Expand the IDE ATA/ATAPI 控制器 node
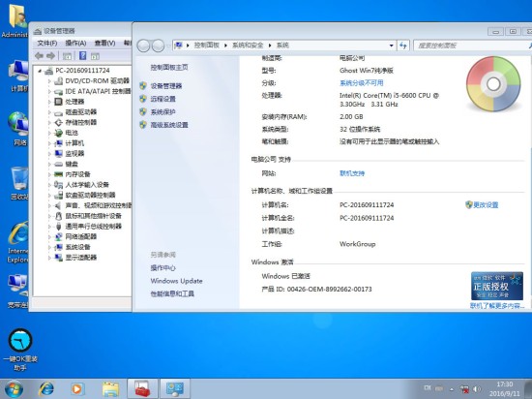The height and width of the screenshot is (399, 532). (49, 92)
